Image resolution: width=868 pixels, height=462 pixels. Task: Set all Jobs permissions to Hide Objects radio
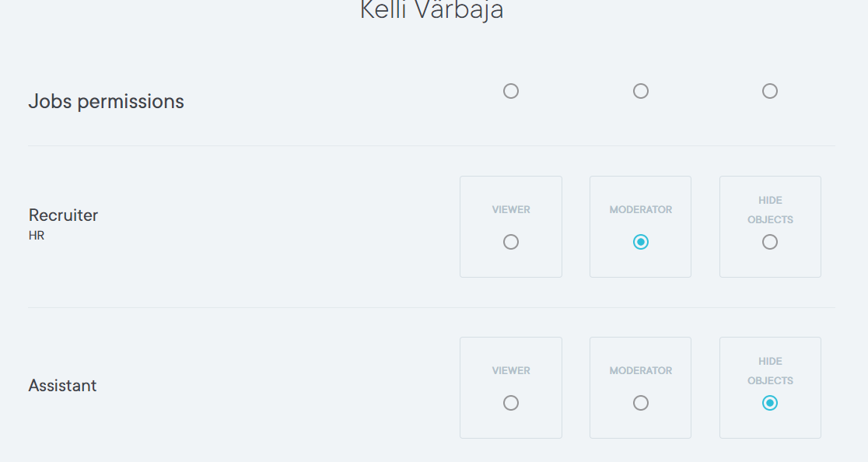(770, 91)
